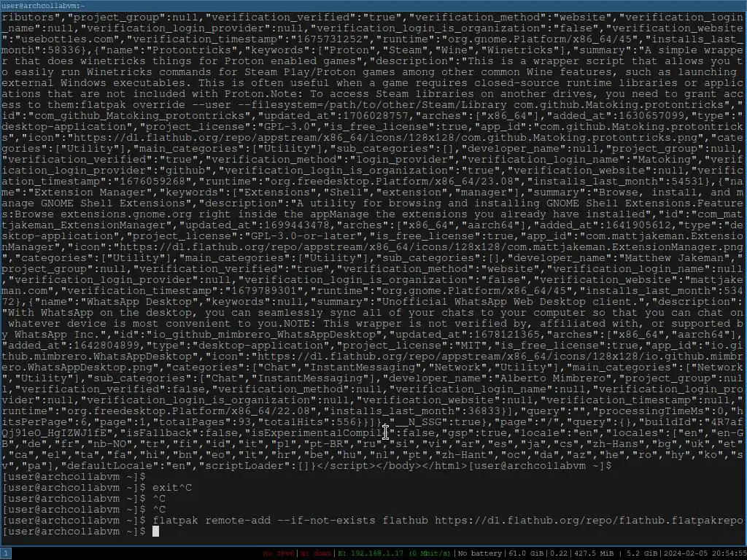Click the '--if-not-exists' option in the command

326,521
